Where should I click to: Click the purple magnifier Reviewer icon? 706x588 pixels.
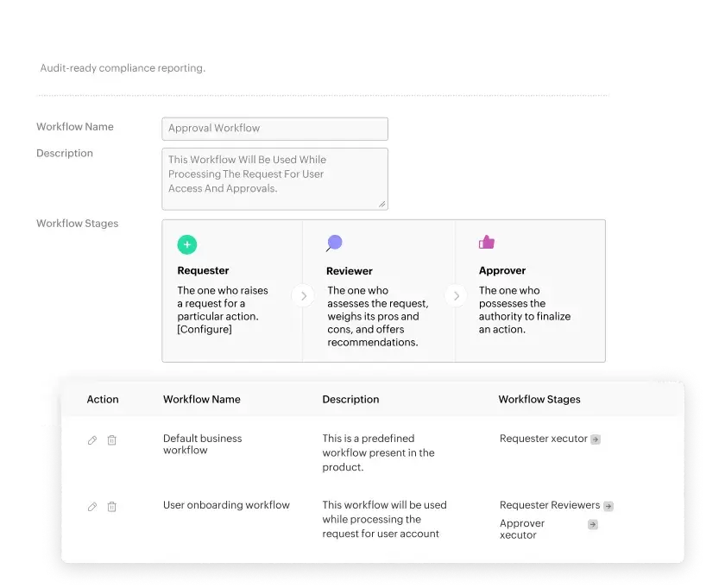tap(334, 243)
